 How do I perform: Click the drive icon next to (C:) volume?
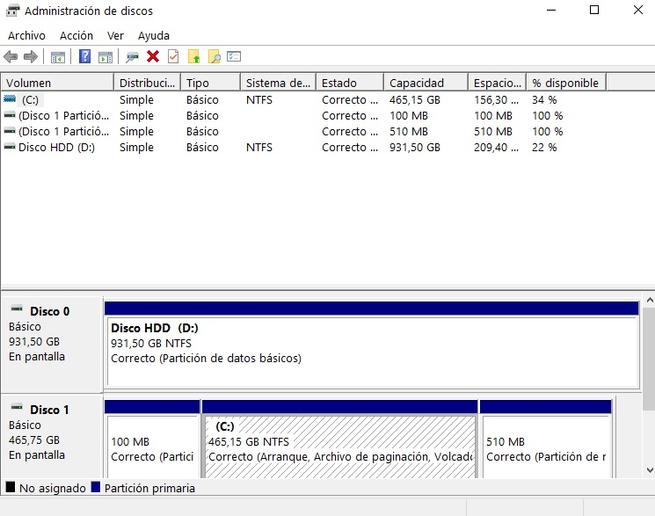click(x=10, y=99)
